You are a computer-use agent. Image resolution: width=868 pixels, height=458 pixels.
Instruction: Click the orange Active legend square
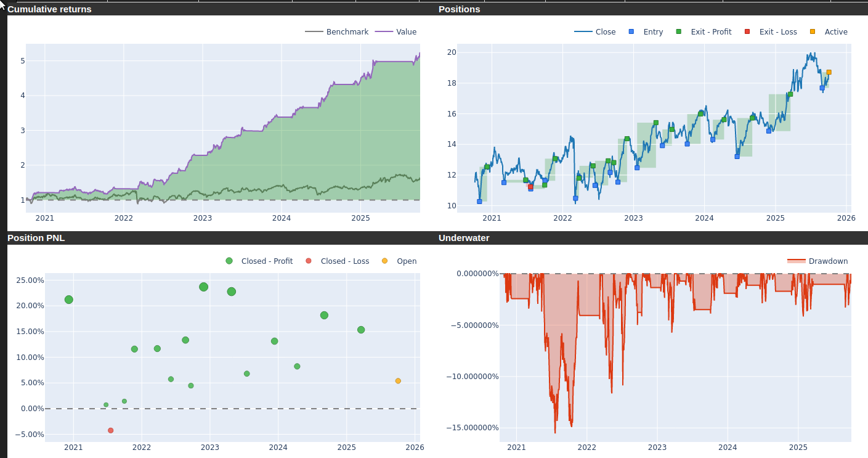[x=812, y=32]
